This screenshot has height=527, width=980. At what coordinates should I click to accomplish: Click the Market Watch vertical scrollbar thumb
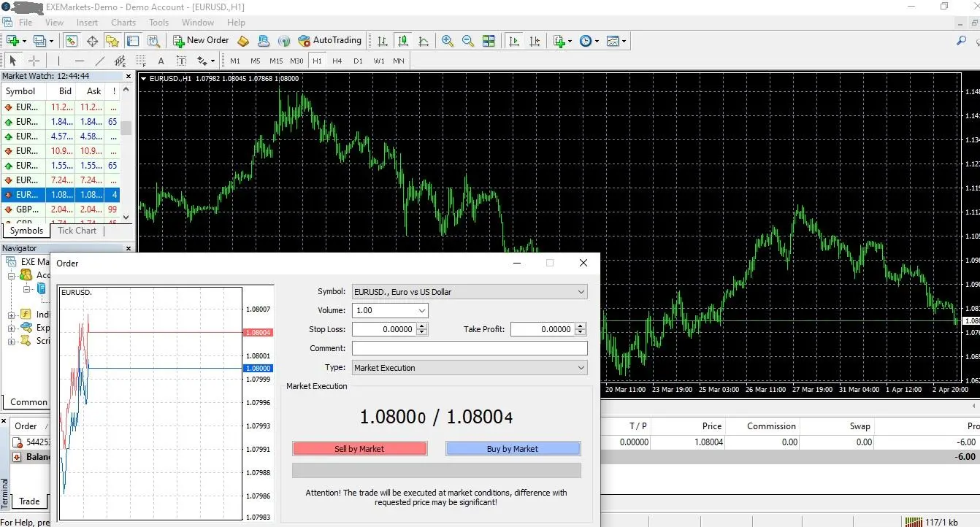126,128
